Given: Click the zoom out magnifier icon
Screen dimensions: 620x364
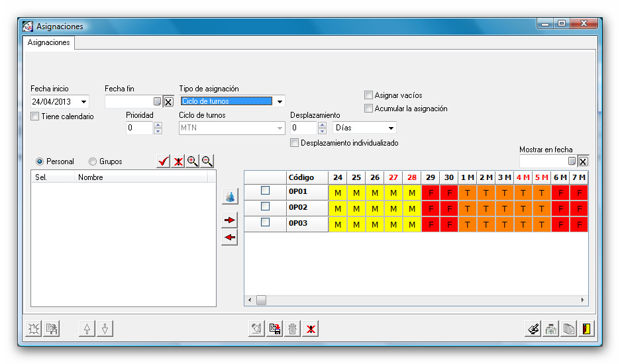Looking at the screenshot, I should (x=207, y=161).
